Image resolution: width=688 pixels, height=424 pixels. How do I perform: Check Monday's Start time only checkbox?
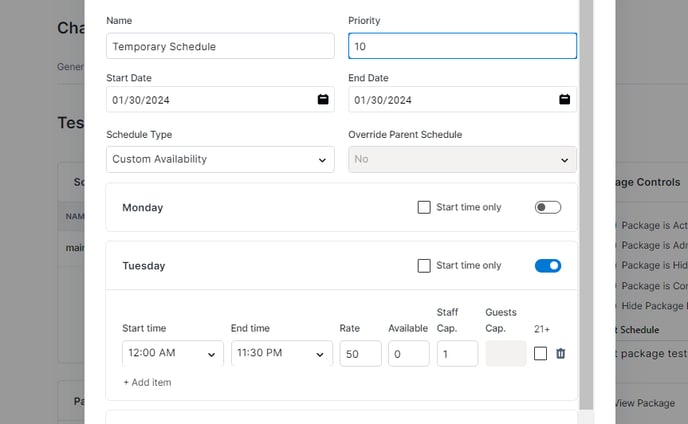[x=424, y=207]
